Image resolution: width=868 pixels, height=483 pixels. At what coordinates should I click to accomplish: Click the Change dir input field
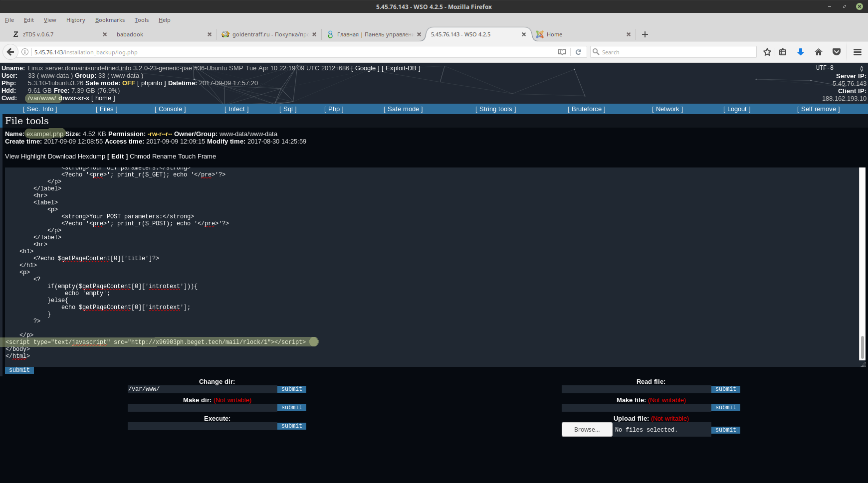coord(203,389)
